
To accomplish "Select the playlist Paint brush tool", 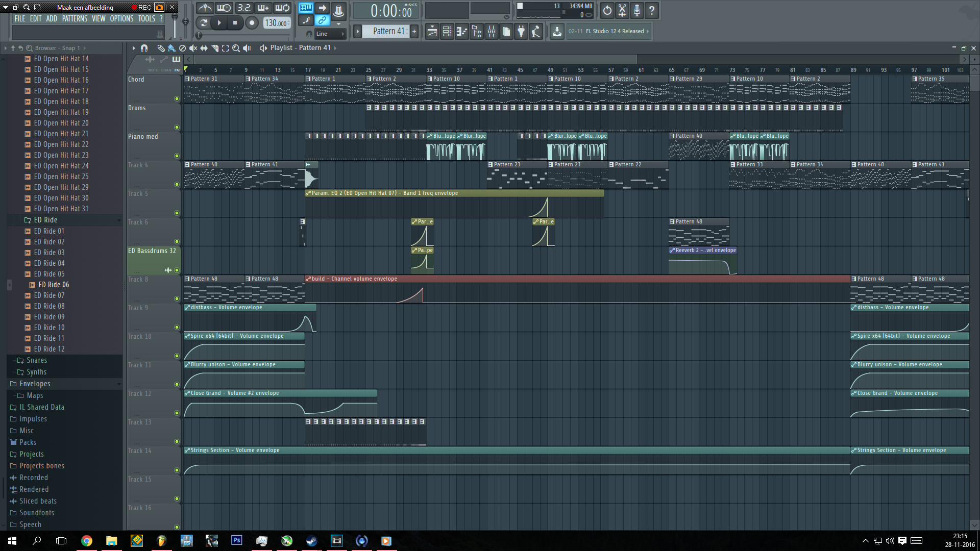I will [171, 48].
